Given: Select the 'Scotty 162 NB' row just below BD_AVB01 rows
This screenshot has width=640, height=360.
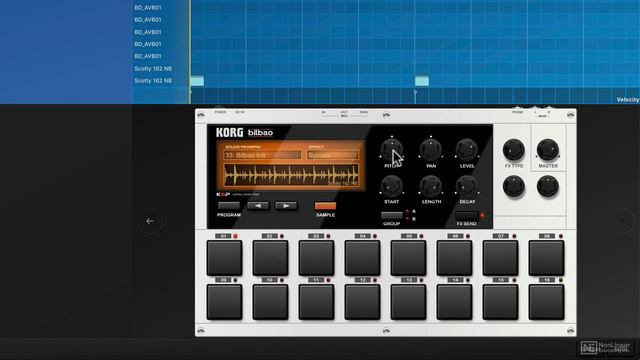Looking at the screenshot, I should (153, 69).
